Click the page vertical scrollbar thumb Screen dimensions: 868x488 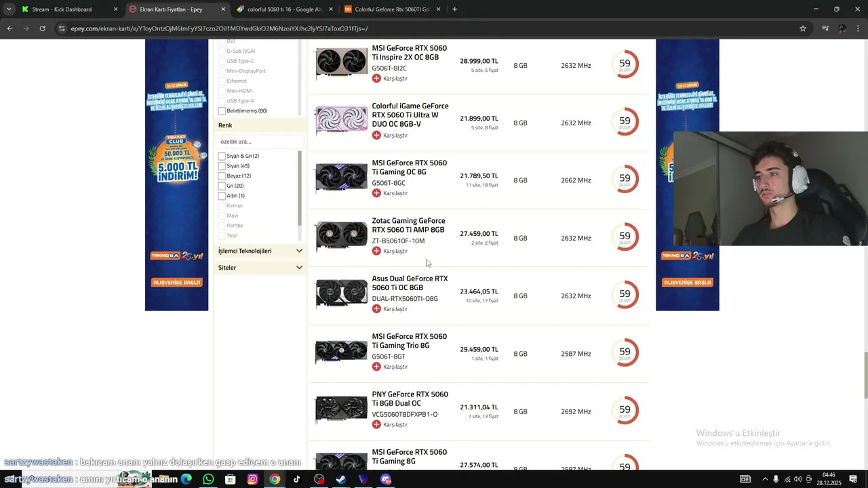click(865, 376)
